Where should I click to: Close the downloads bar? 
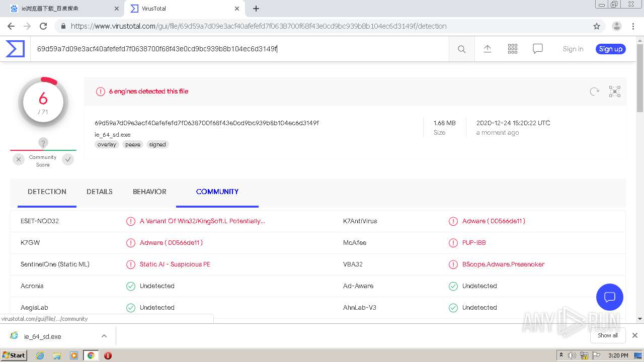pyautogui.click(x=635, y=335)
